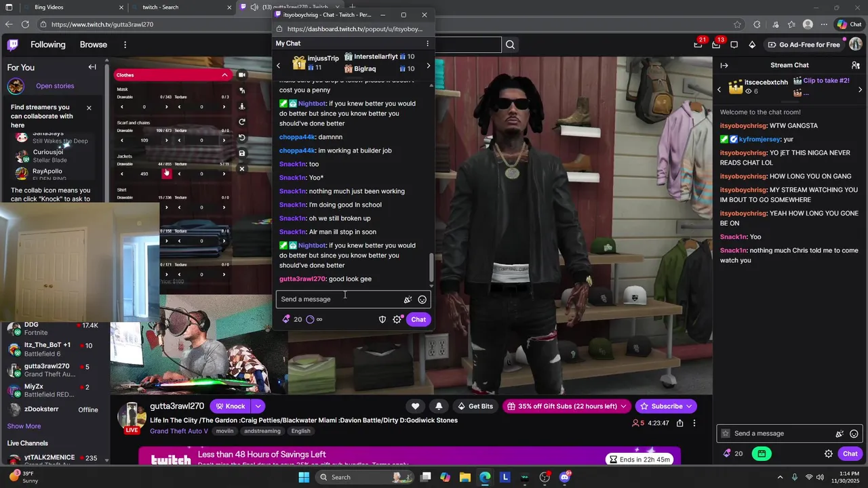Expand the dropdown next to Knock

258,406
